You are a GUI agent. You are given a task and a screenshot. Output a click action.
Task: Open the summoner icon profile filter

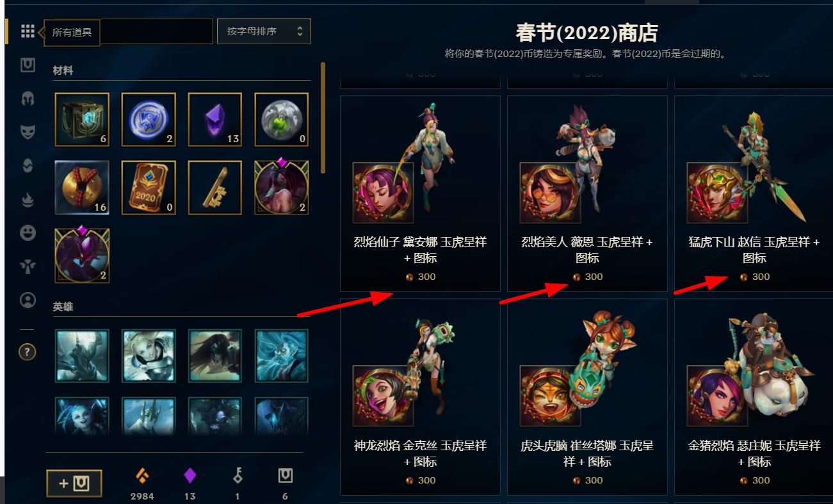(x=28, y=300)
